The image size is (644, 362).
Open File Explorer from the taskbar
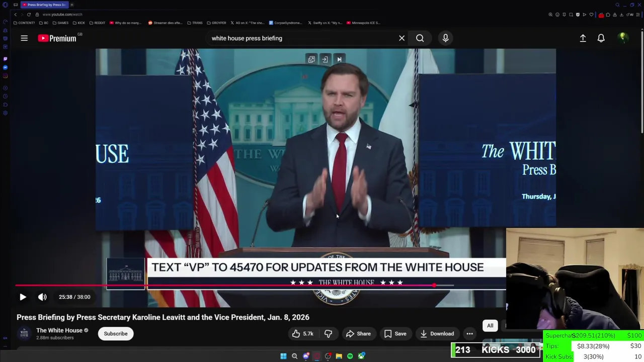[339, 356]
